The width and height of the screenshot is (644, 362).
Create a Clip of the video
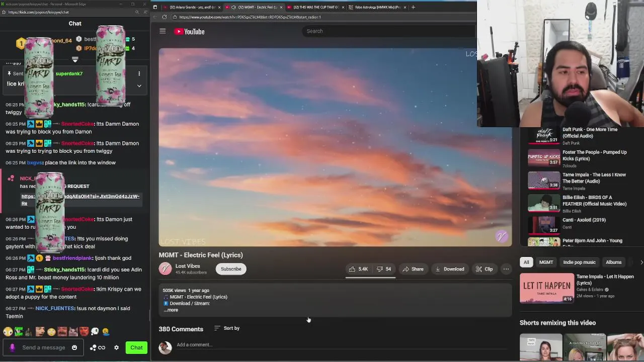click(x=485, y=269)
